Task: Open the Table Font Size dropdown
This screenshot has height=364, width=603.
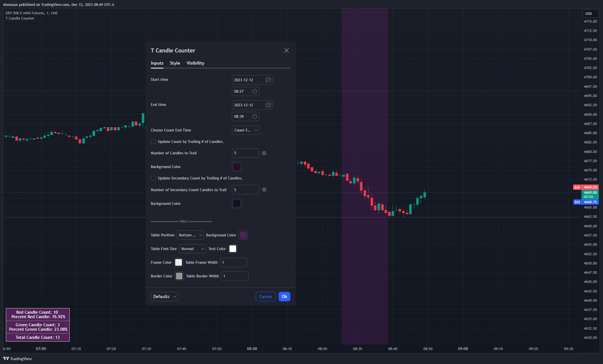Action: pos(192,249)
